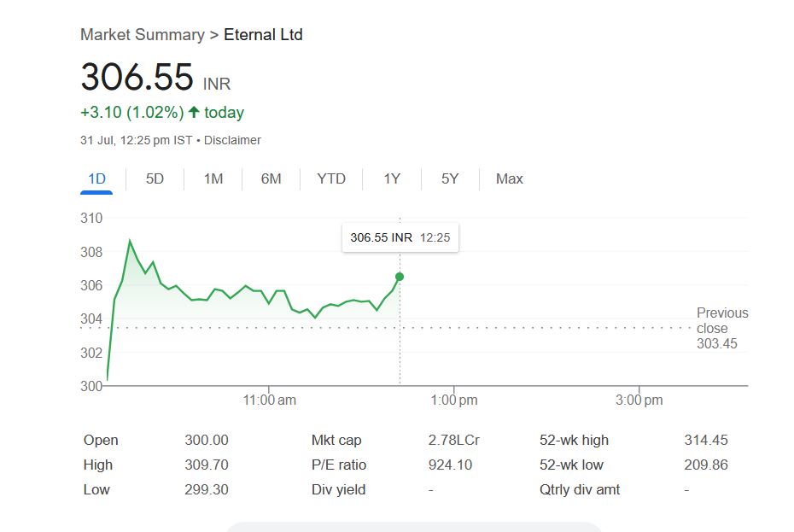Click the 306.55 INR 12:25 tooltip
This screenshot has height=532, width=794.
pos(400,237)
